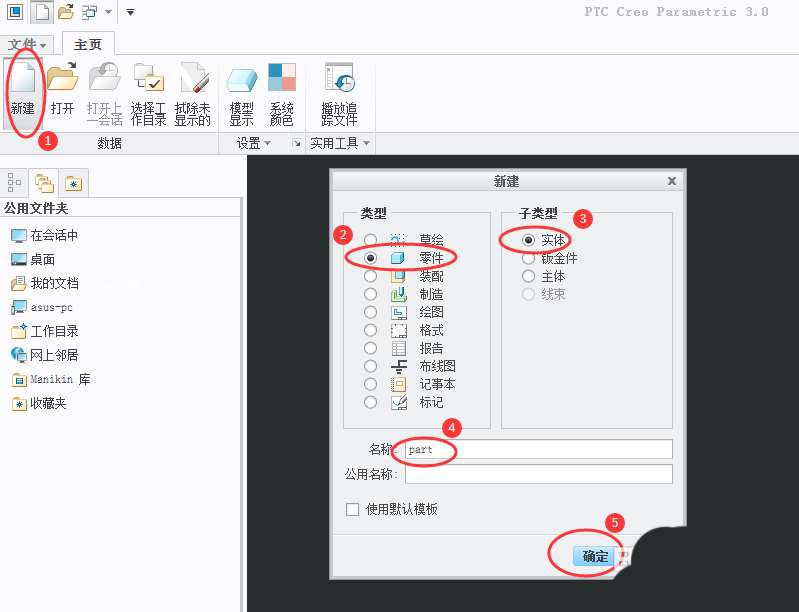Select 布线图 diagram type radio
The width and height of the screenshot is (799, 612).
[x=370, y=366]
